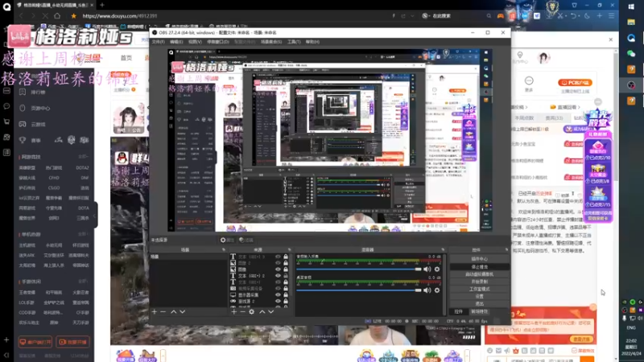The height and width of the screenshot is (362, 644).
Task: Toggle visibility of 显示器采集 source
Action: click(278, 294)
